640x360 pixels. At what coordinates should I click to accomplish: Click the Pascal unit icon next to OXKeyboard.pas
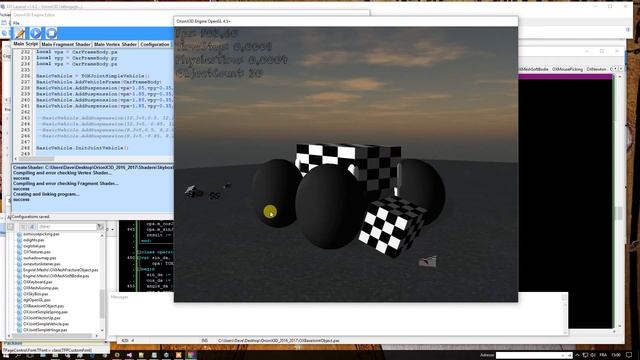[x=19, y=282]
